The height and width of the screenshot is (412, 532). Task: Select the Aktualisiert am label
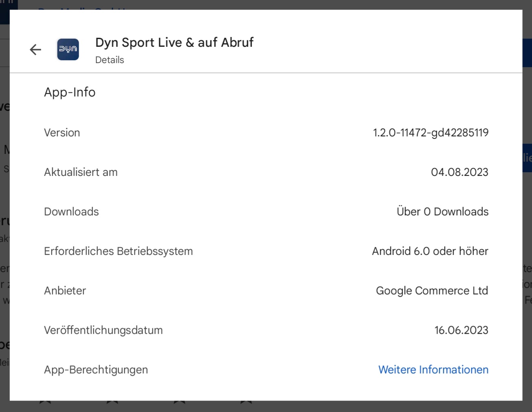(81, 172)
